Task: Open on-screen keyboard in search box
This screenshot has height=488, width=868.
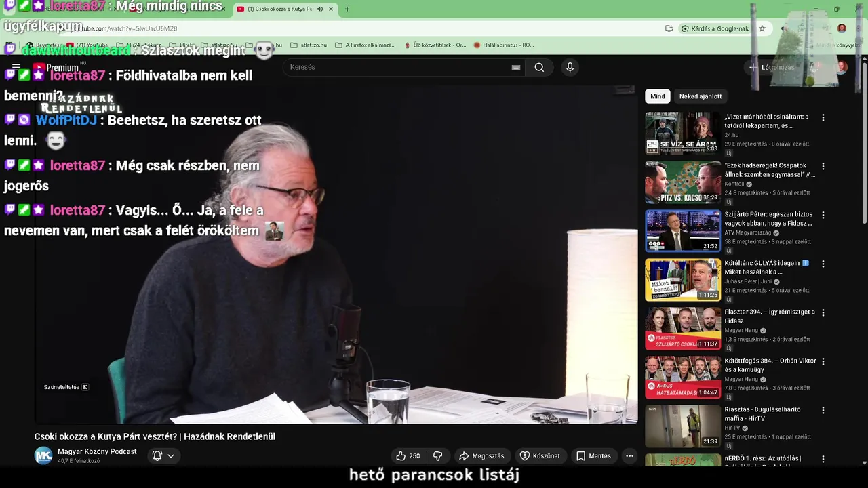Action: (516, 67)
